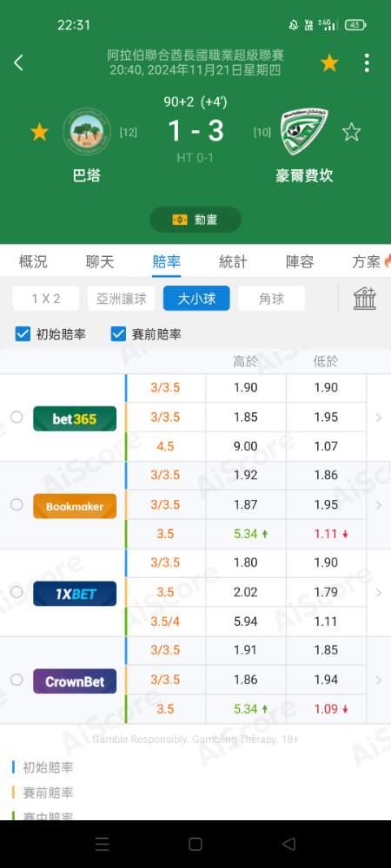This screenshot has width=391, height=868.
Task: Switch to the 陣容 tab
Action: [300, 262]
